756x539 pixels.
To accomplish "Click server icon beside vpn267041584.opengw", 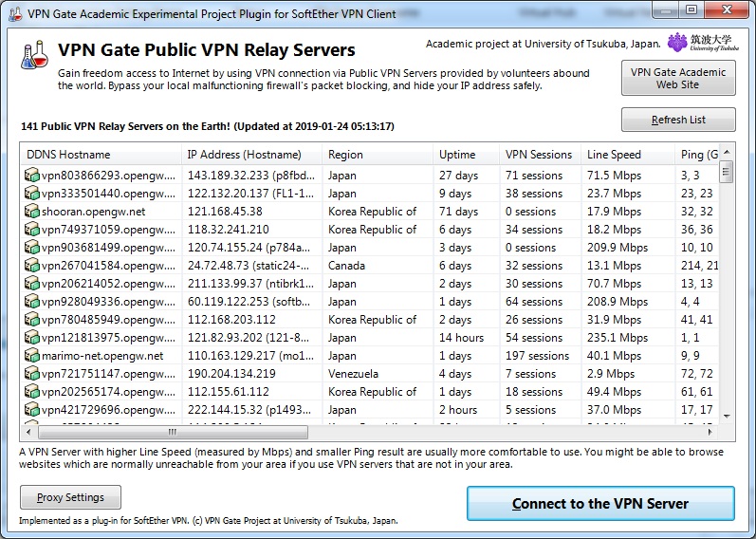I will (32, 266).
